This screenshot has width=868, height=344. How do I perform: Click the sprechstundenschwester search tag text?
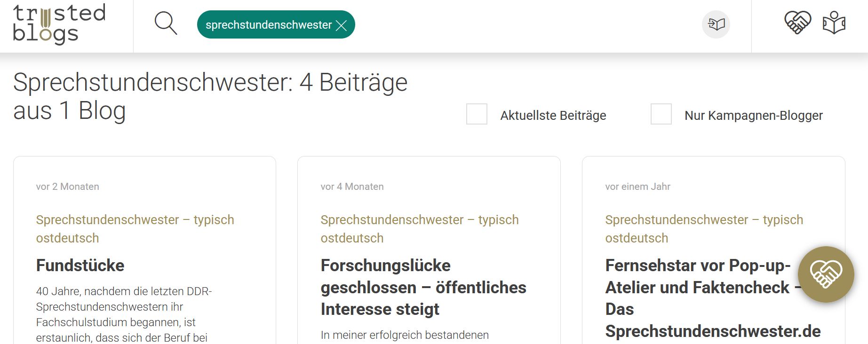click(269, 25)
